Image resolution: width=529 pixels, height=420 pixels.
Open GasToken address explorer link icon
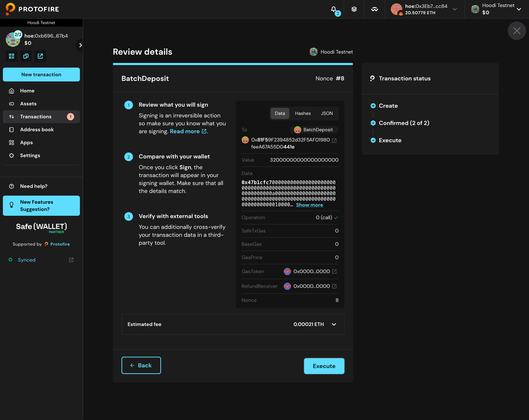(334, 271)
